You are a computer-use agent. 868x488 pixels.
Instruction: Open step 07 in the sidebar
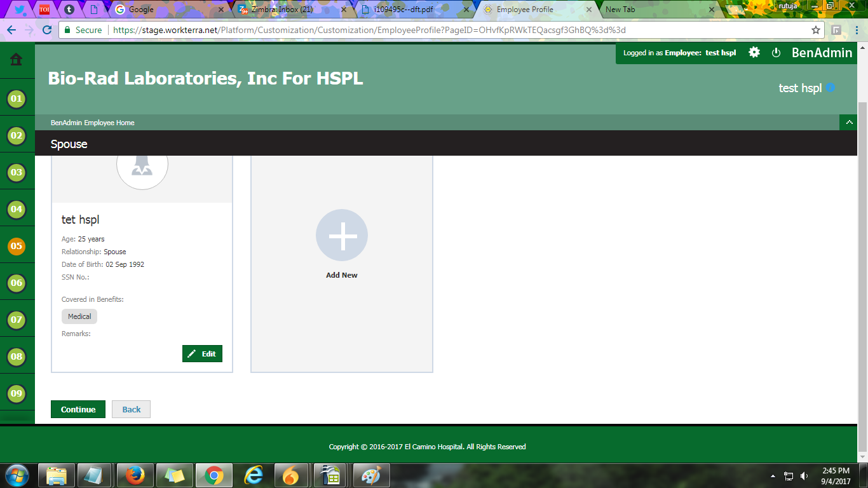click(x=17, y=320)
